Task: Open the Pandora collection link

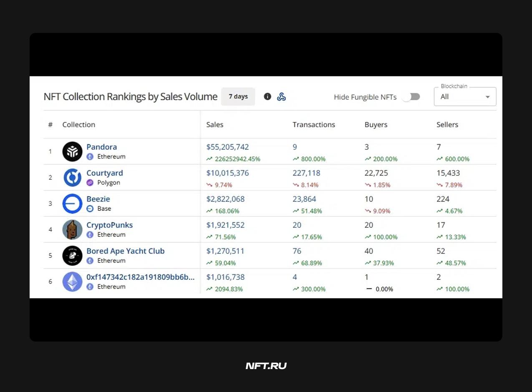Action: coord(101,147)
